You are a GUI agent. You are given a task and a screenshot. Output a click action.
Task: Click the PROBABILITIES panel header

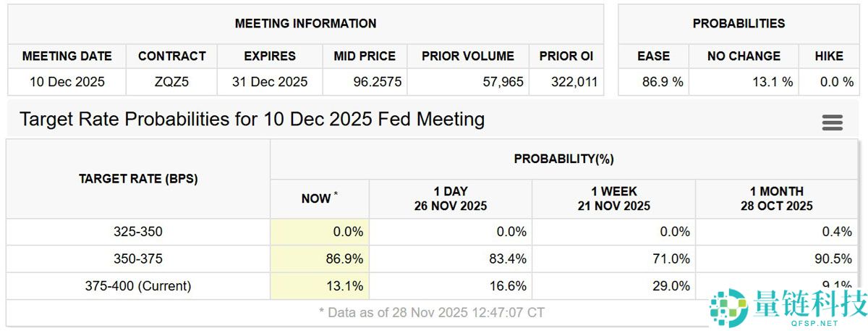point(738,23)
